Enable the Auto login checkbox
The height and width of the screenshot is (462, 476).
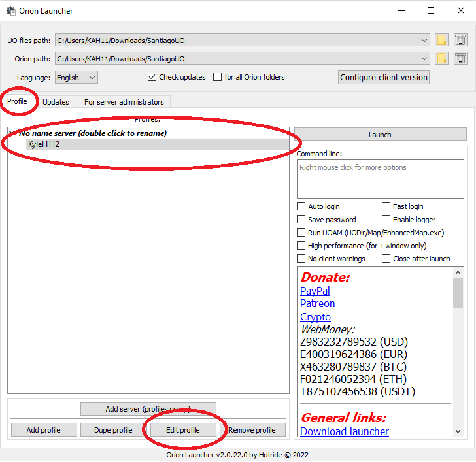[x=301, y=206]
